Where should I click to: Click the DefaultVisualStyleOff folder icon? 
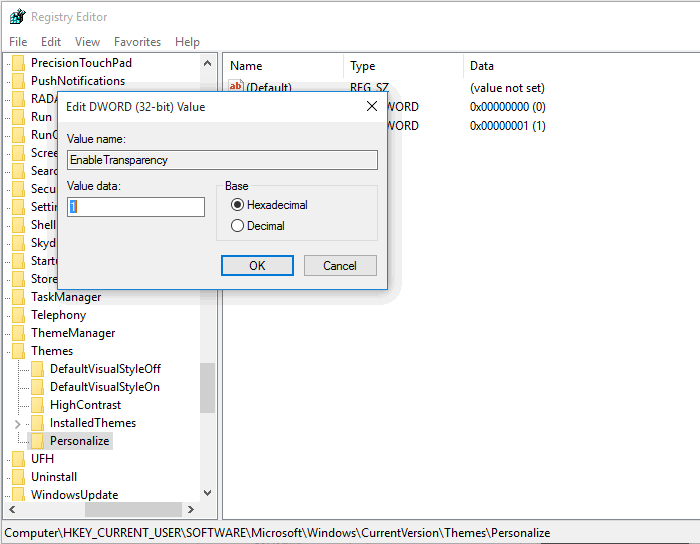pyautogui.click(x=38, y=369)
